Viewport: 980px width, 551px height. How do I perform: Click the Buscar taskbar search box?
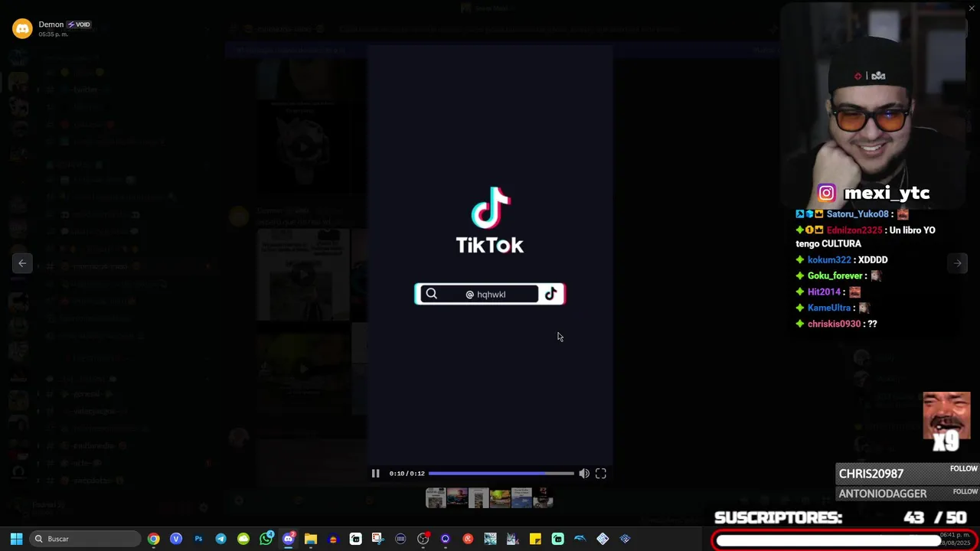click(85, 539)
